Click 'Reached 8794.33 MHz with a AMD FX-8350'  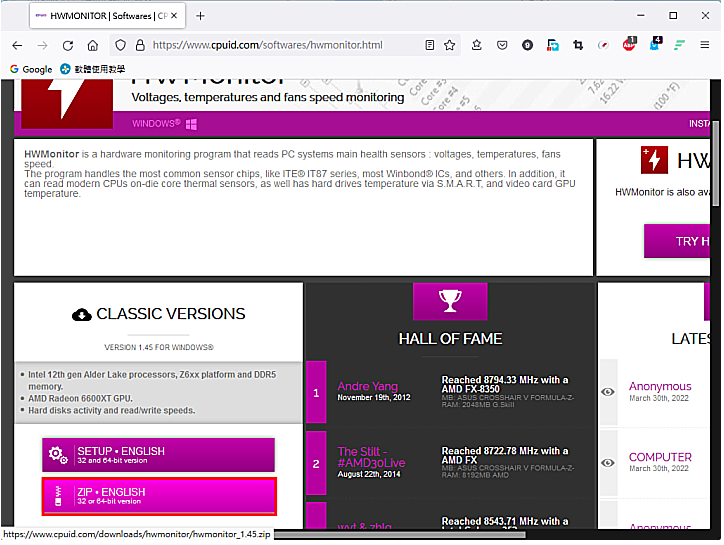tap(505, 384)
